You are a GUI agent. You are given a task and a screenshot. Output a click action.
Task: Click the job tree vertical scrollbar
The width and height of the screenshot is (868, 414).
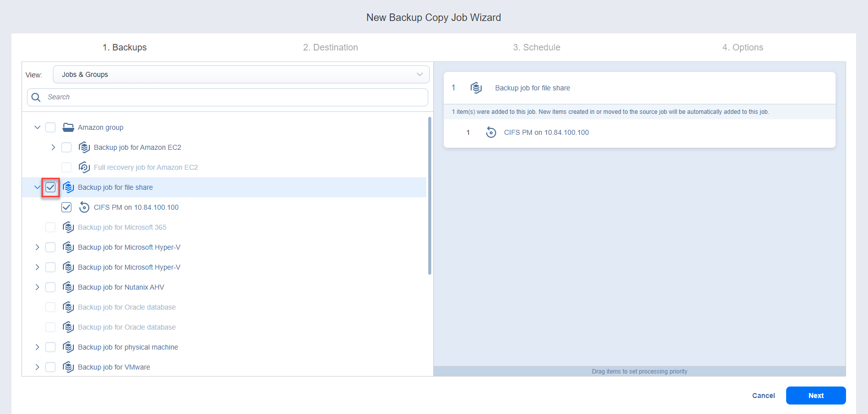(430, 196)
